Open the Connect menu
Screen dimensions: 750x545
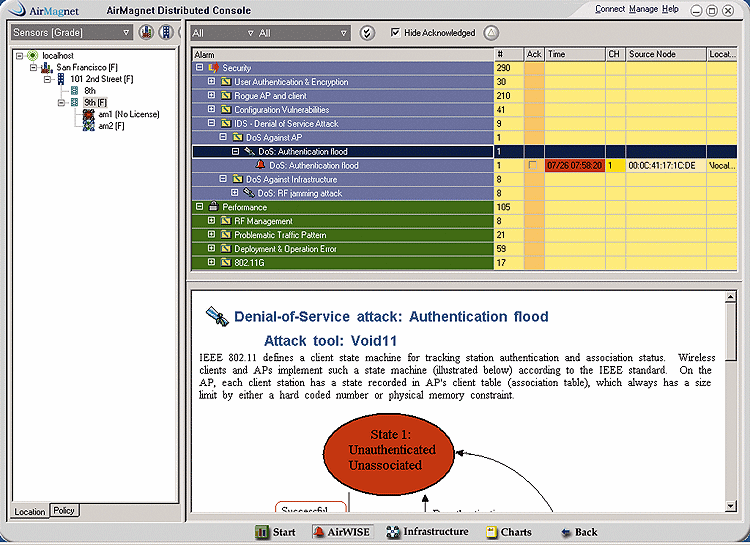coord(610,9)
